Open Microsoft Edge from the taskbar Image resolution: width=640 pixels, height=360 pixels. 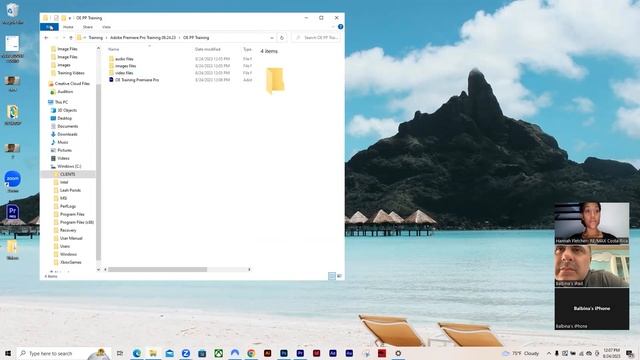point(137,353)
